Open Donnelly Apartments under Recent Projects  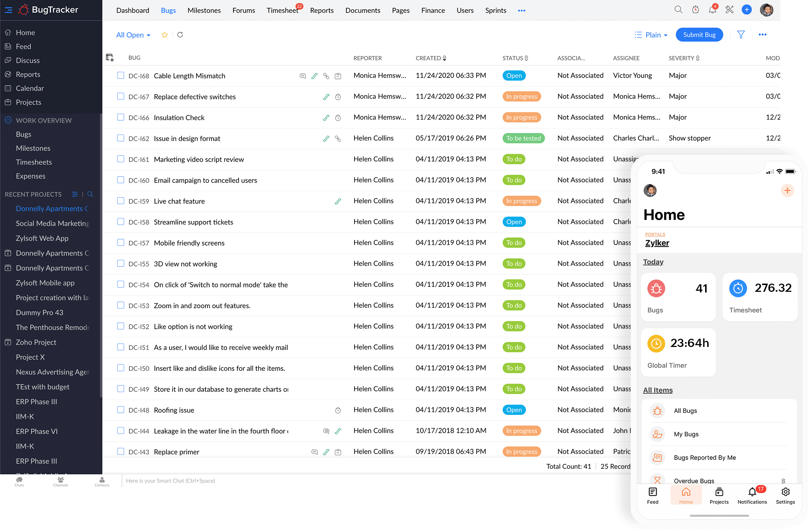(52, 209)
